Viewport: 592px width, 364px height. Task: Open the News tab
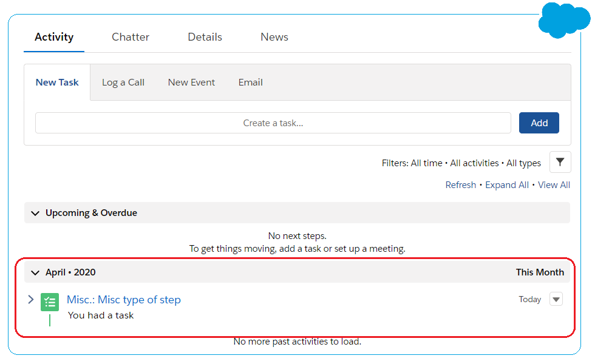274,37
